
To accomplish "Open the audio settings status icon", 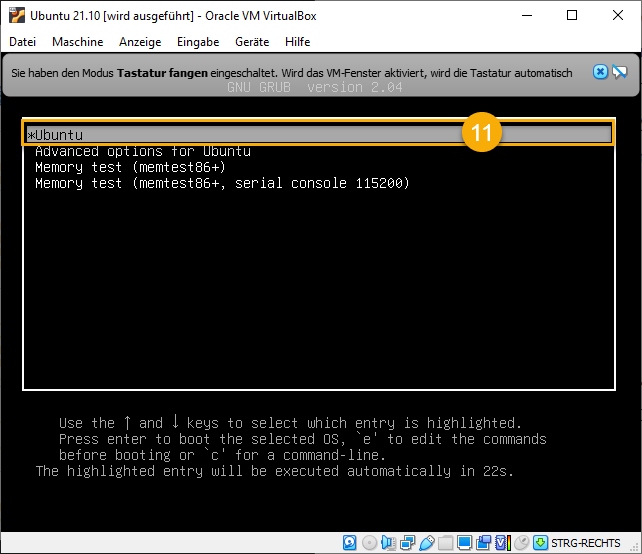I will tap(388, 543).
